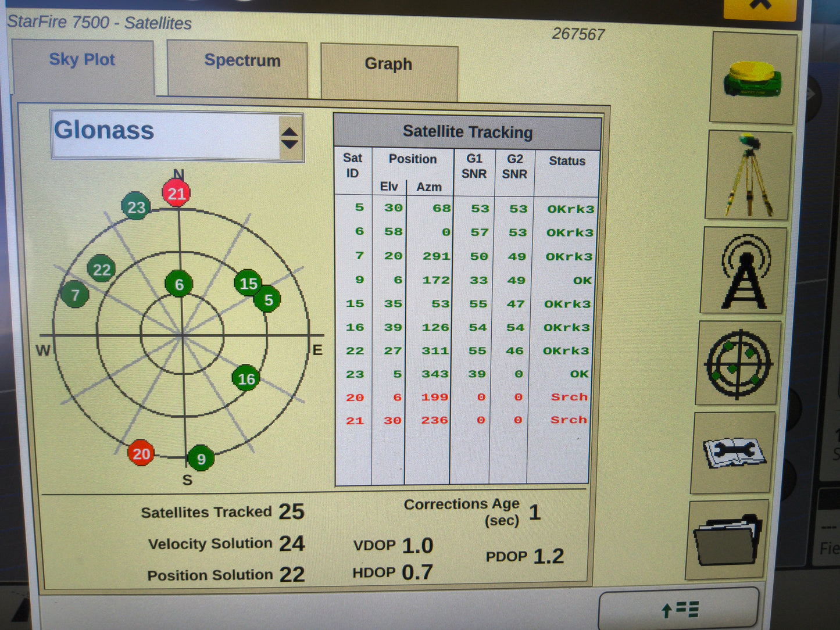Click the Position column header
This screenshot has width=840, height=630.
[413, 159]
